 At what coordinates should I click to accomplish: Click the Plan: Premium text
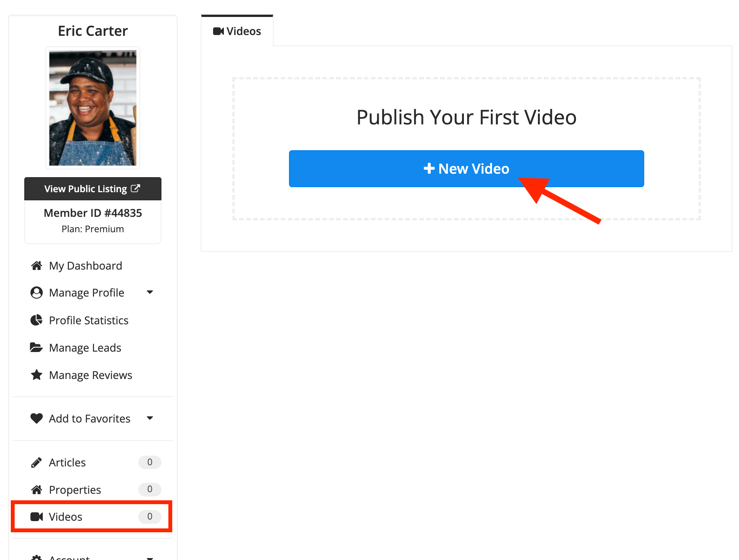pyautogui.click(x=93, y=229)
